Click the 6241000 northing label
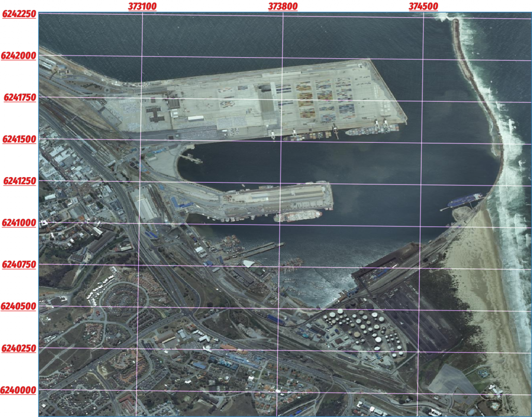 (x=20, y=223)
